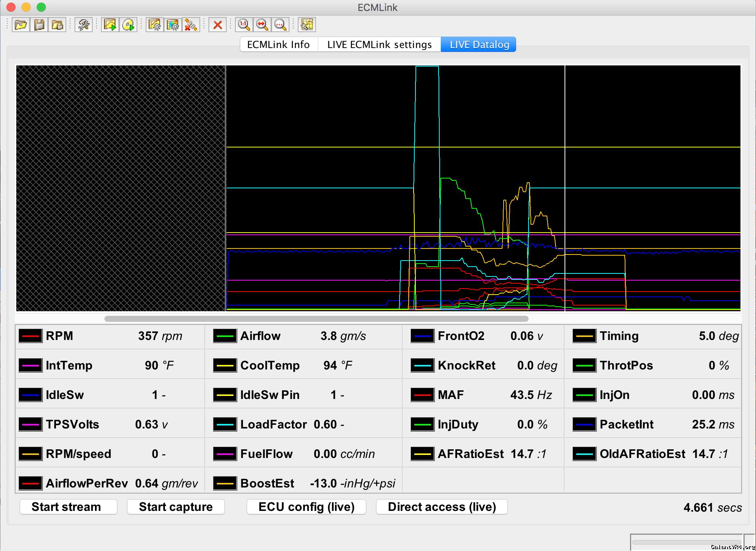
Task: Open the LIVE ECMLink settings tab
Action: [379, 45]
